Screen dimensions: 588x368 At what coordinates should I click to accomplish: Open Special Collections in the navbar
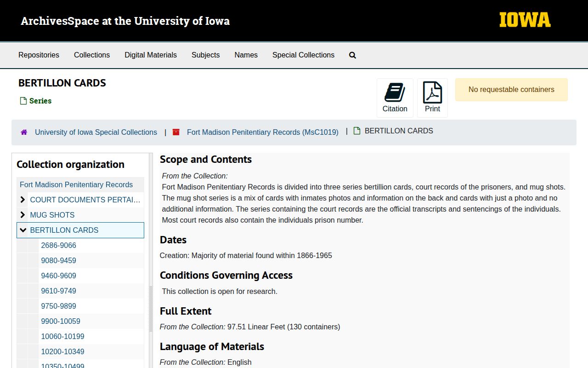(x=303, y=55)
